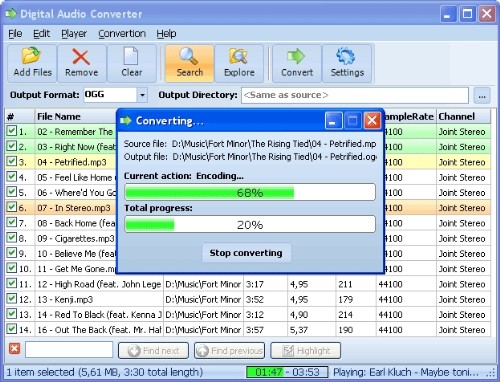Toggle the Search magnifier tool
The height and width of the screenshot is (382, 500).
[189, 63]
